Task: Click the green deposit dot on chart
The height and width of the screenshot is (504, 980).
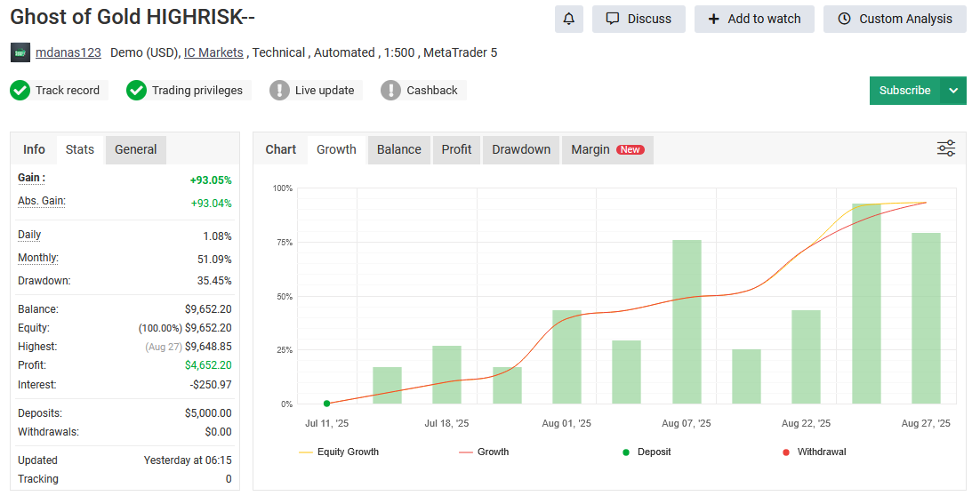Action: 327,404
